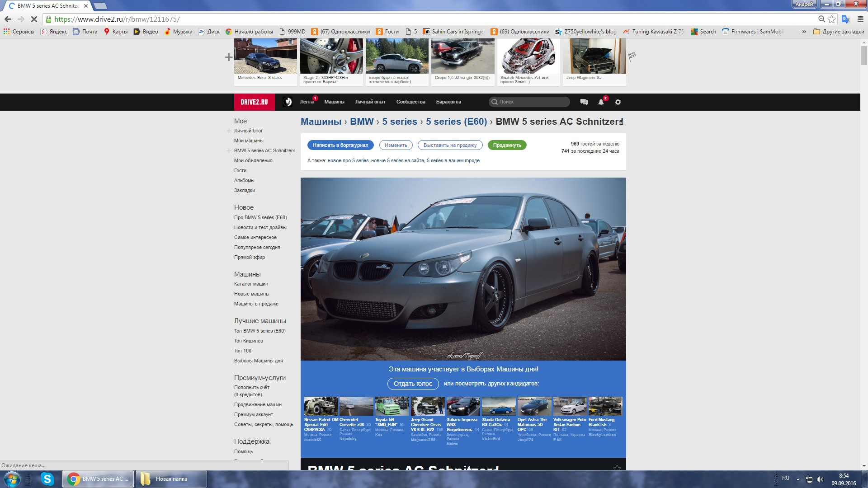
Task: Open Skype from the taskbar
Action: [x=47, y=479]
